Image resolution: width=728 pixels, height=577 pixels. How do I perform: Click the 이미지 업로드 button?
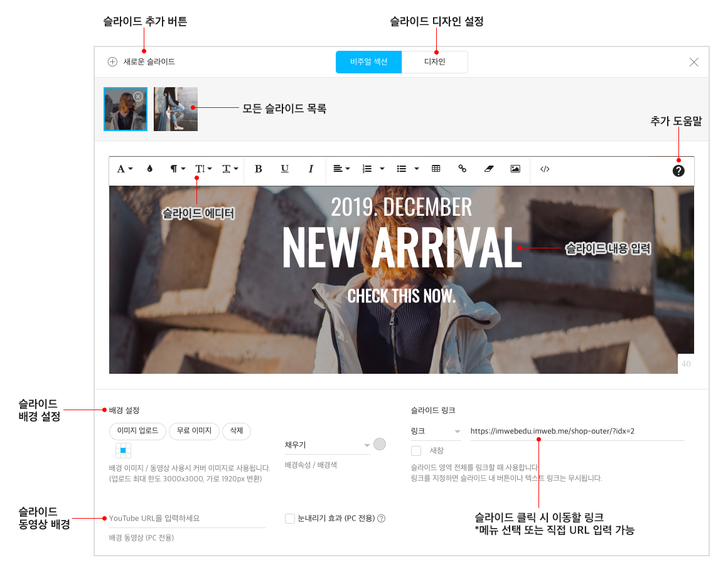(x=137, y=431)
